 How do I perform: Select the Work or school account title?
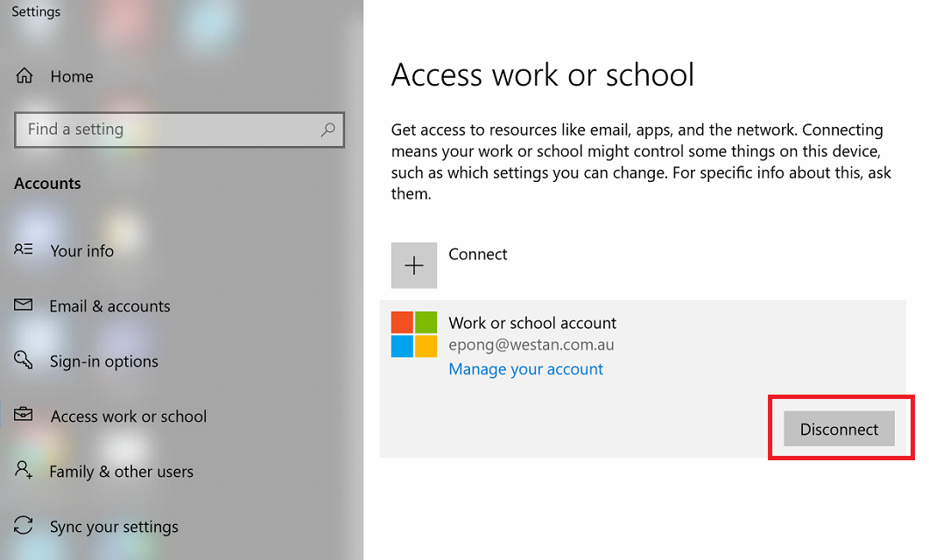point(532,323)
